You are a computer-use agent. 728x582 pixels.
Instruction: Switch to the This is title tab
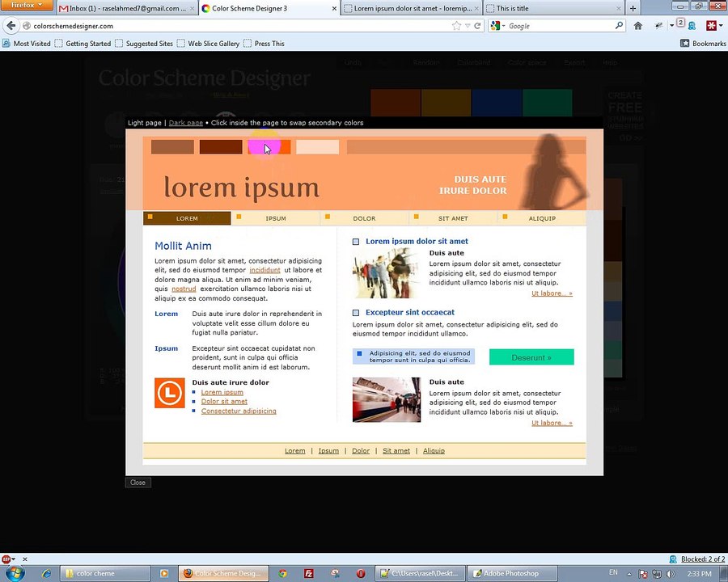click(553, 8)
